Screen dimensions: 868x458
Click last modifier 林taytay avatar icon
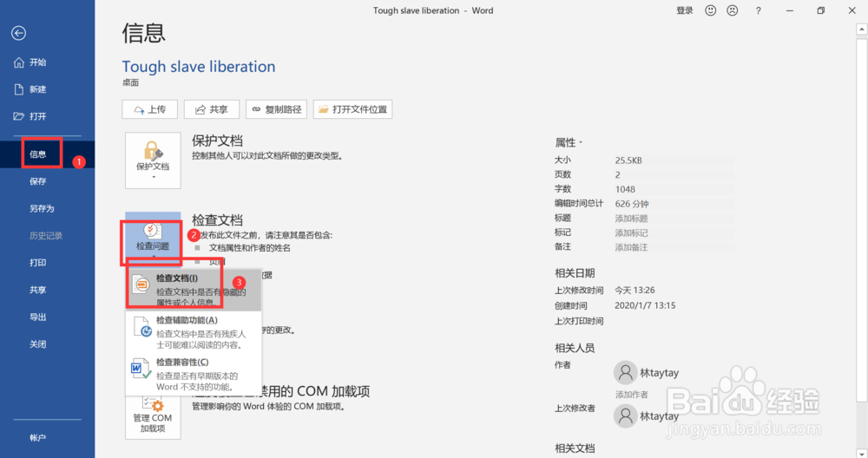pos(626,416)
